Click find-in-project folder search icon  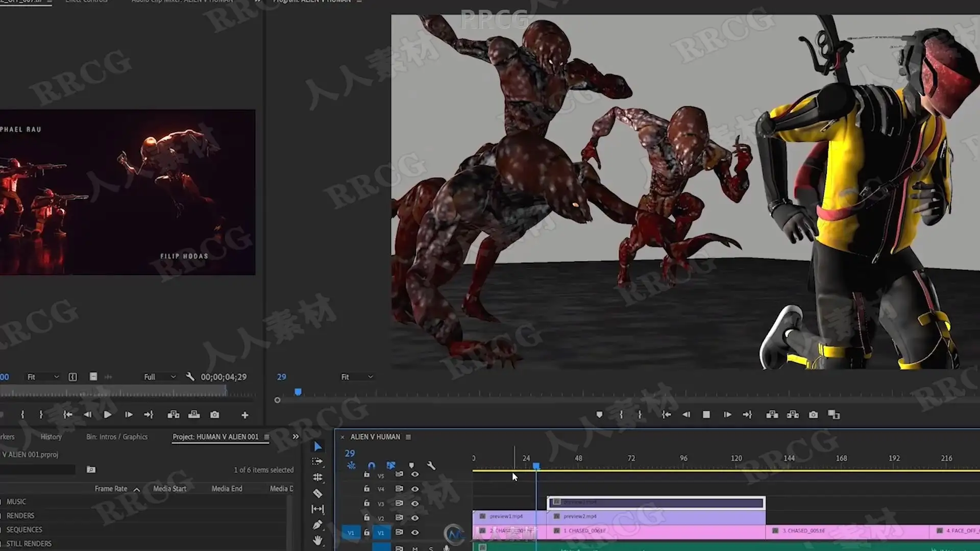pos(91,469)
